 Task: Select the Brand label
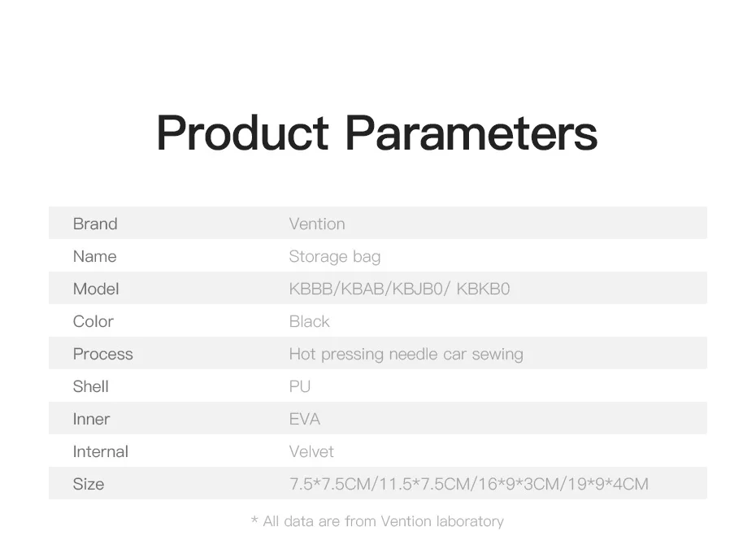(x=95, y=224)
